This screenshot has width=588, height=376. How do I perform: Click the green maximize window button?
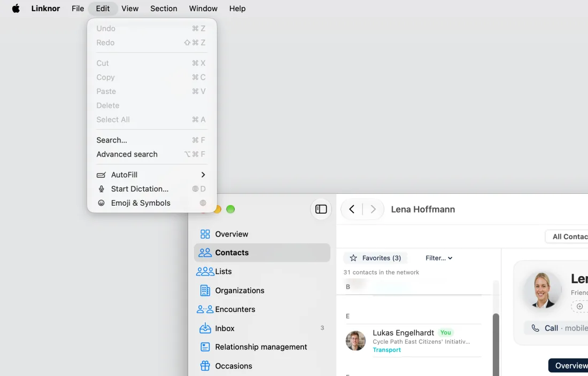click(230, 209)
